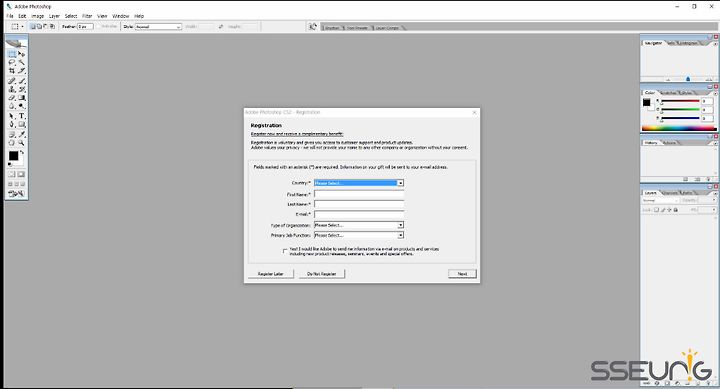Choose the Add to selection mode button

39,27
